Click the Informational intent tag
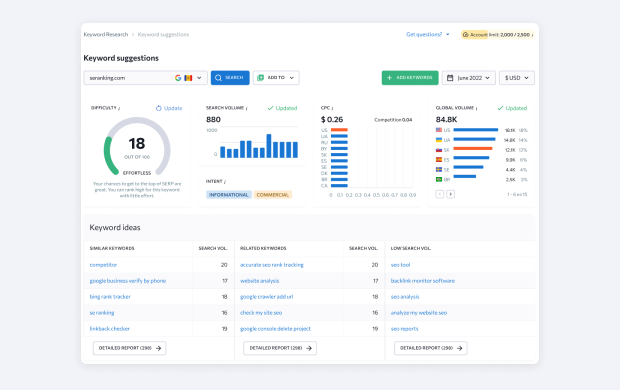 click(x=229, y=195)
